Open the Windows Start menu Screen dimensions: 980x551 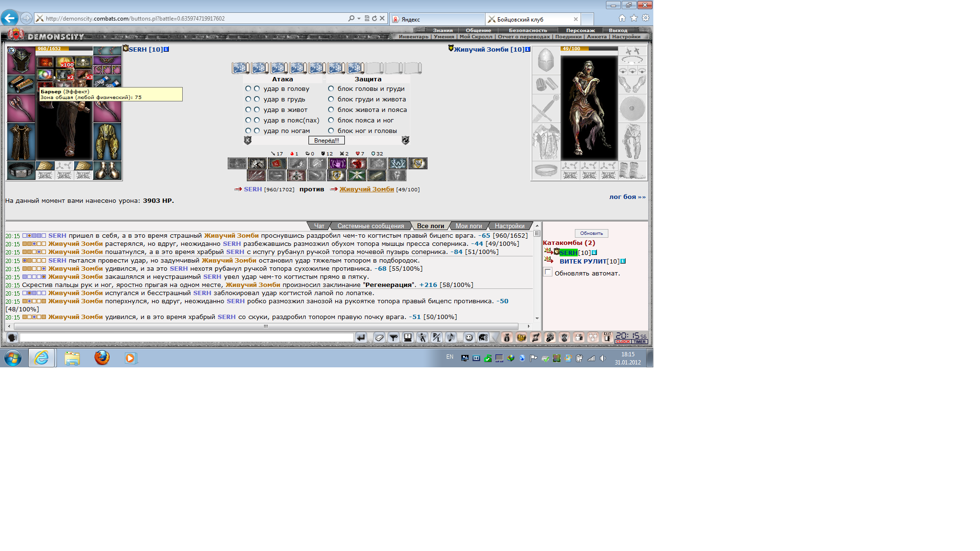click(13, 358)
